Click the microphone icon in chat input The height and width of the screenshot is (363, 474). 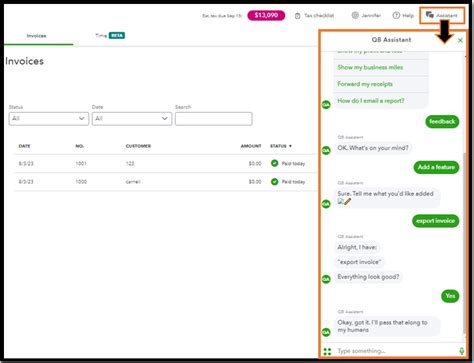pos(462,351)
